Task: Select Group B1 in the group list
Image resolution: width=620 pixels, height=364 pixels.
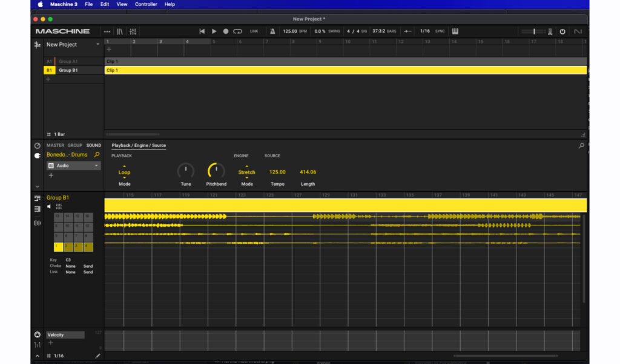Action: point(68,70)
